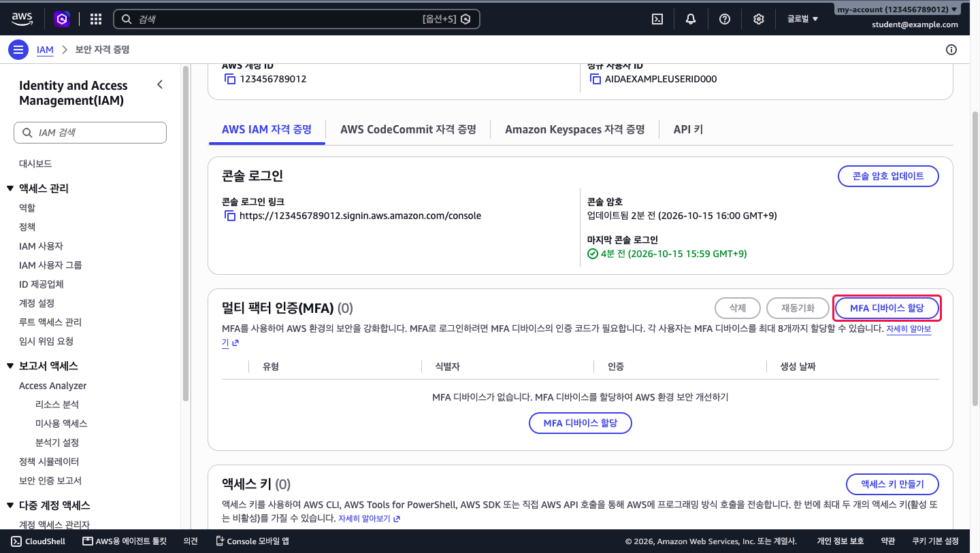Viewport: 980px width, 553px height.
Task: Switch to API keys tab
Action: 688,129
